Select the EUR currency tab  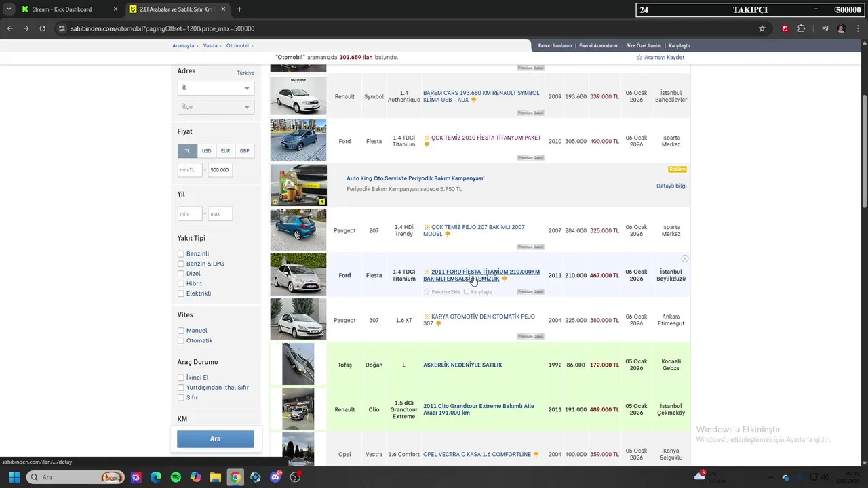(225, 151)
